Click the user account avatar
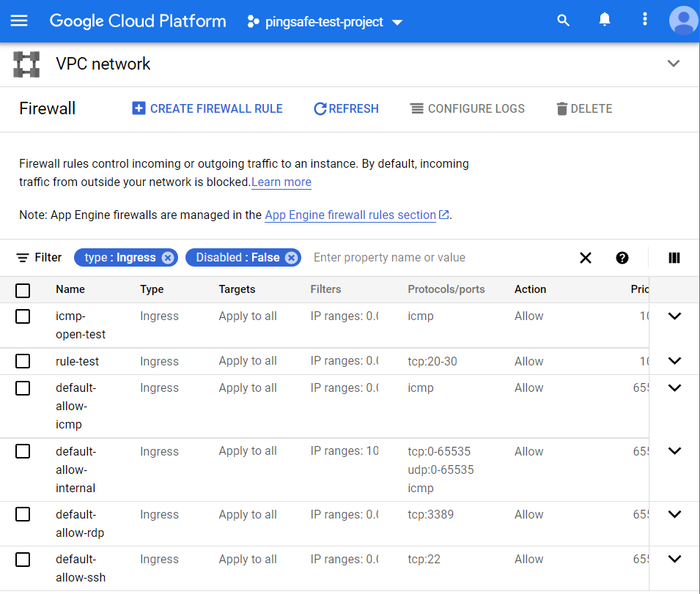Viewport: 700px width, 594px height. click(682, 21)
